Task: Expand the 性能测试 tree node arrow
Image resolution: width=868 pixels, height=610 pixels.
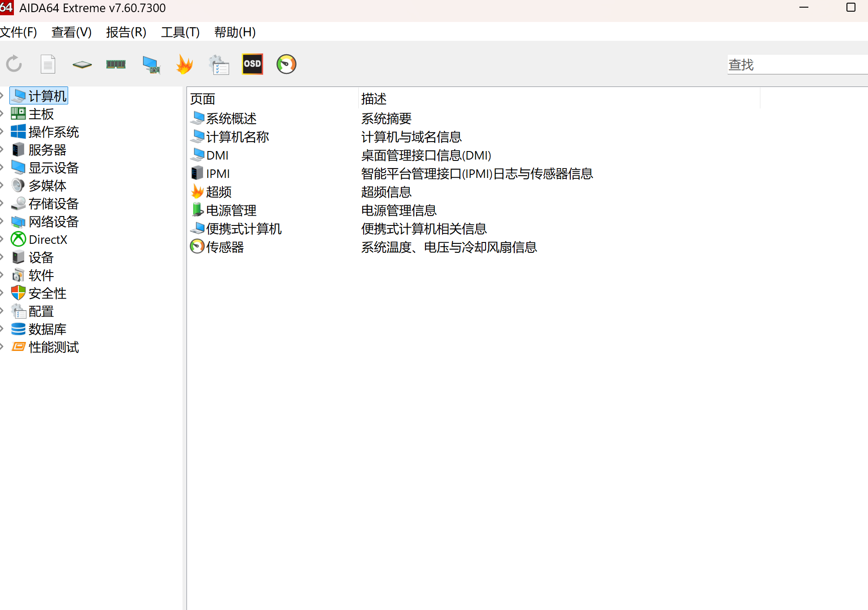Action: click(2, 346)
